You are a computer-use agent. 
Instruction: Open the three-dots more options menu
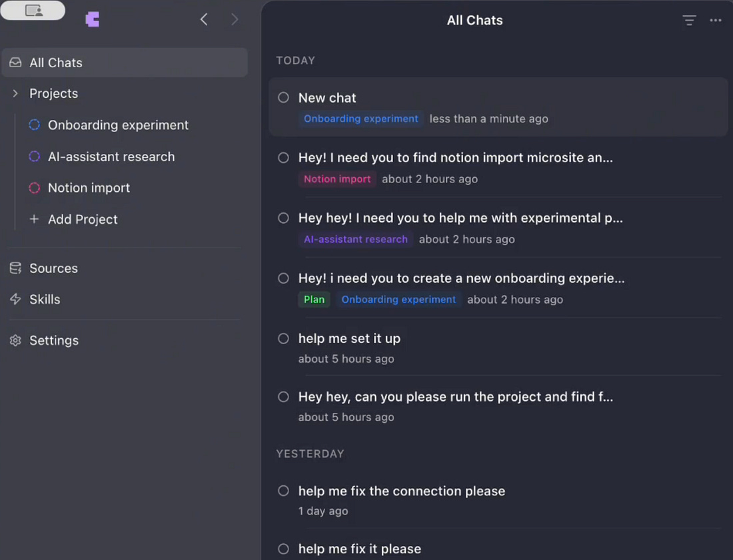(x=716, y=21)
